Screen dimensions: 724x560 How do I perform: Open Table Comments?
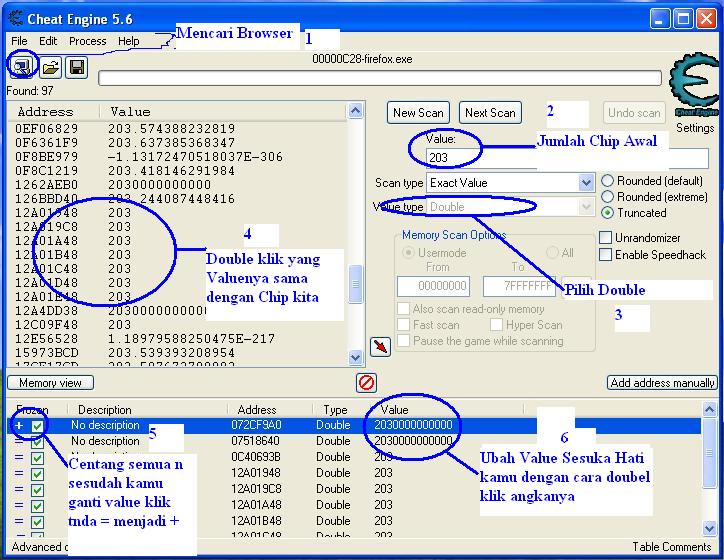672,547
